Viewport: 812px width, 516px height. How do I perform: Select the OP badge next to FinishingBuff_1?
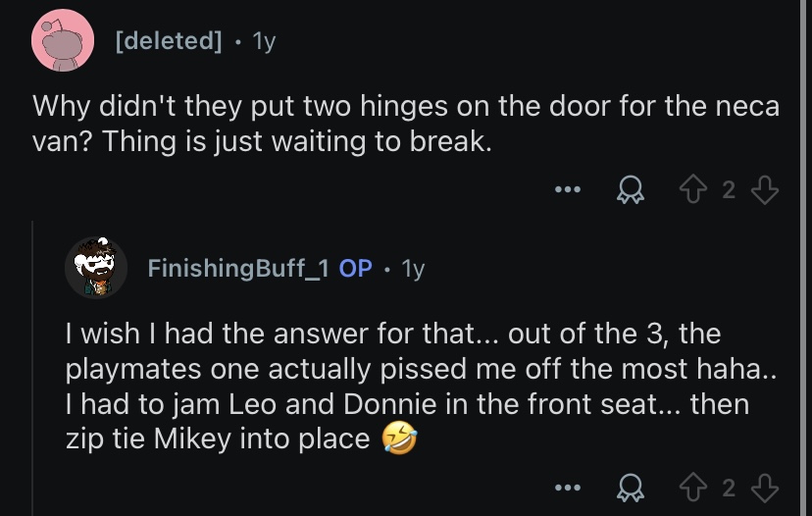[355, 268]
